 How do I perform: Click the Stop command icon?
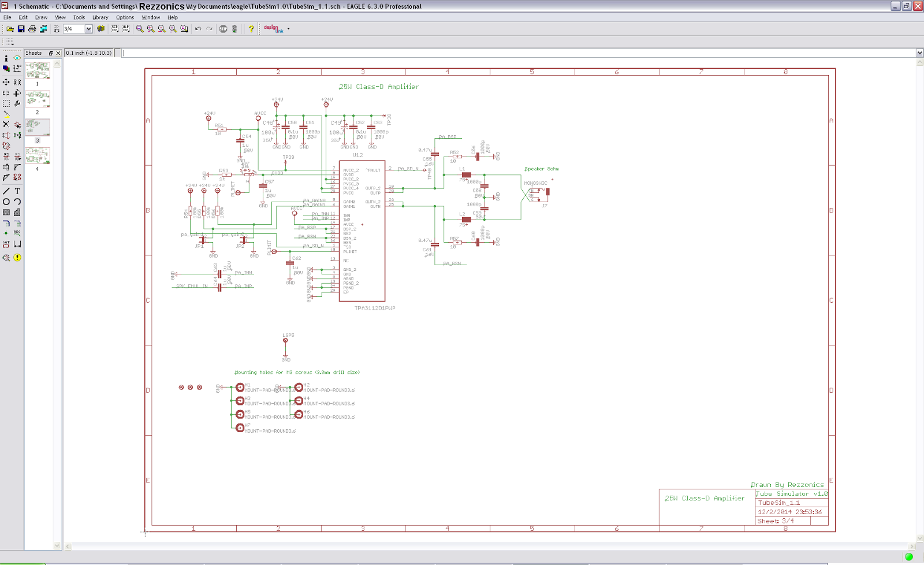click(x=223, y=29)
